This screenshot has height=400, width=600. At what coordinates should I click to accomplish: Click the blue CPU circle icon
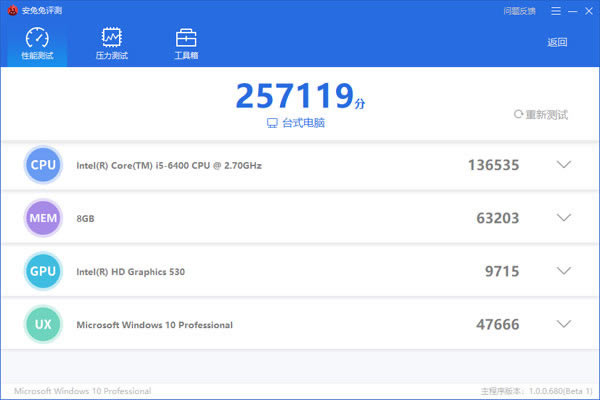coord(43,165)
